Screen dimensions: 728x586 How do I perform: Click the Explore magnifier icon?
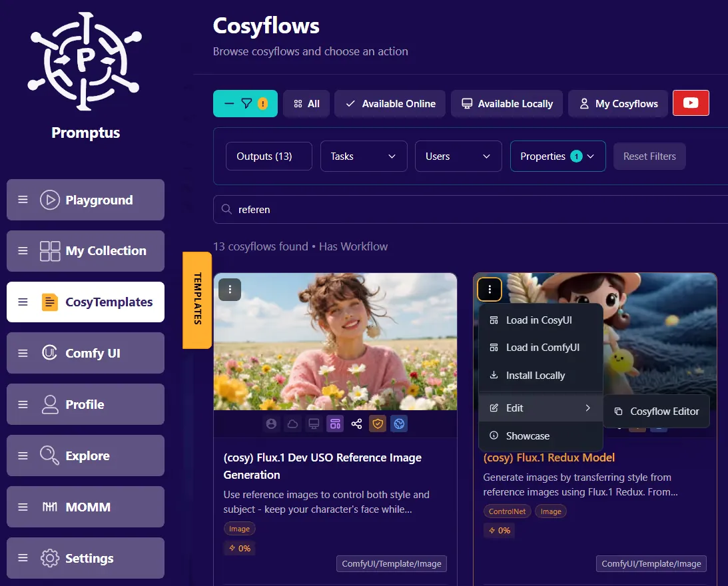click(x=50, y=455)
